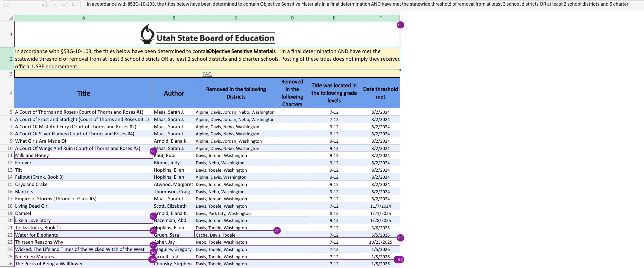The width and height of the screenshot is (644, 268).
Task: Select the Thirteen Reasons Why title cell
Action: tap(81, 242)
